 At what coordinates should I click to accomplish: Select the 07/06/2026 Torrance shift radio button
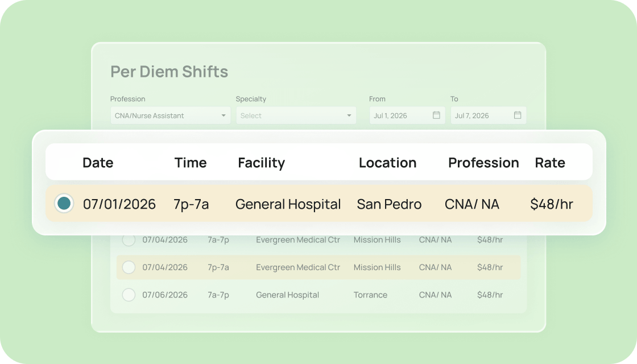click(129, 295)
